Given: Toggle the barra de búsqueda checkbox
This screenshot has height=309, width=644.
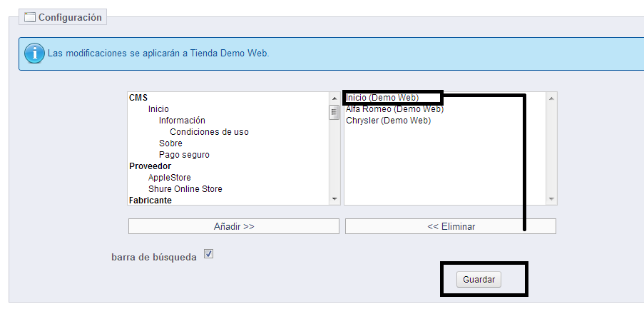Looking at the screenshot, I should [208, 253].
